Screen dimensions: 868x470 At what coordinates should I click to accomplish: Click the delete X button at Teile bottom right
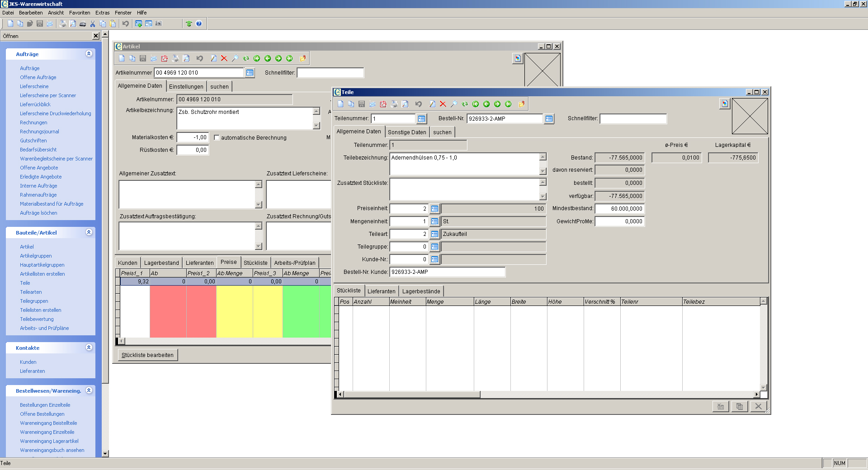[x=758, y=406]
